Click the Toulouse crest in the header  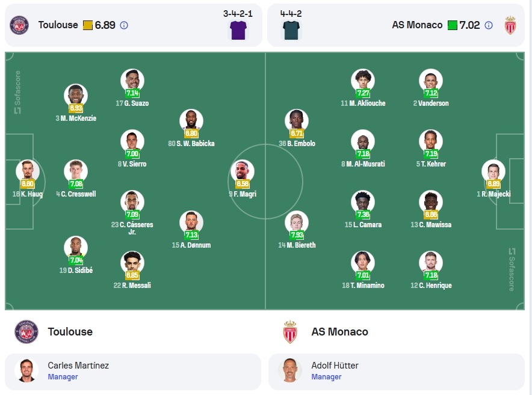19,25
